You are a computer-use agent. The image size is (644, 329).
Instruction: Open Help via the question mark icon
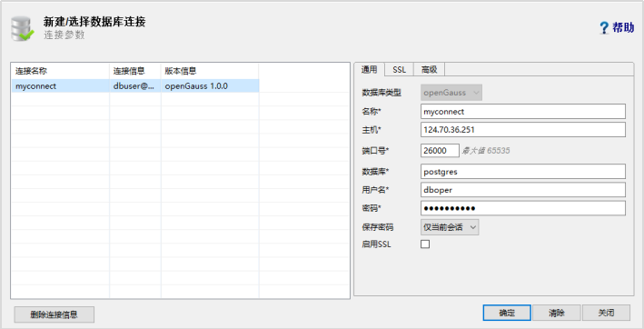(604, 28)
